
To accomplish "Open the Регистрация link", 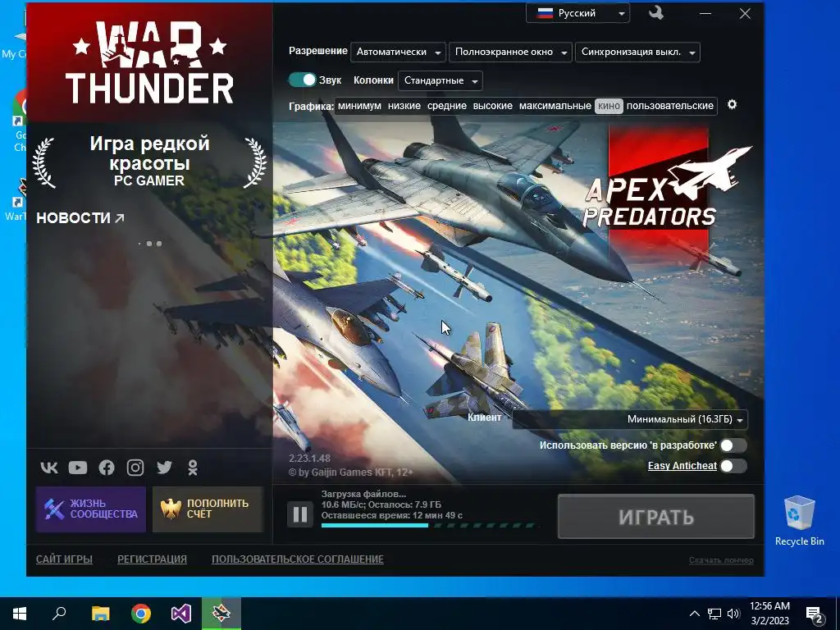I will 152,559.
